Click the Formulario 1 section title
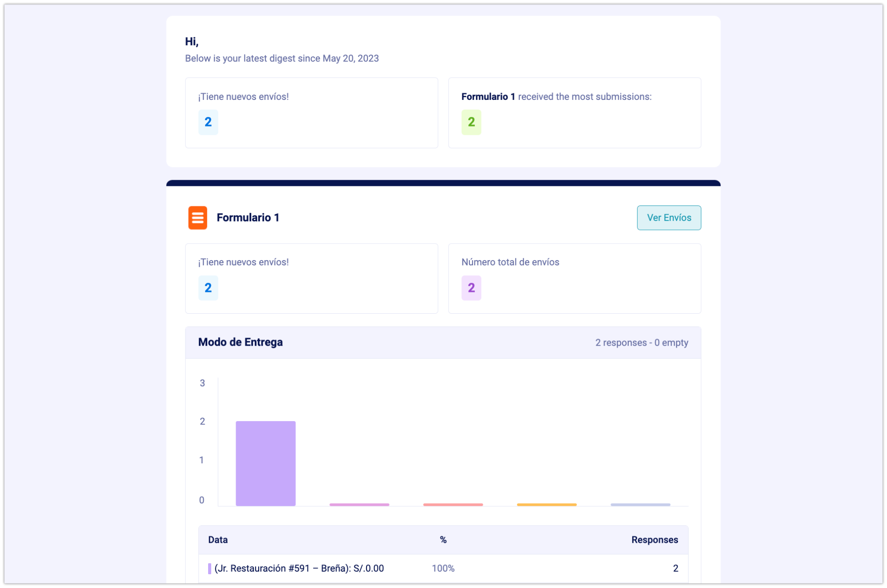Screen dimensions: 887x588 click(x=248, y=217)
